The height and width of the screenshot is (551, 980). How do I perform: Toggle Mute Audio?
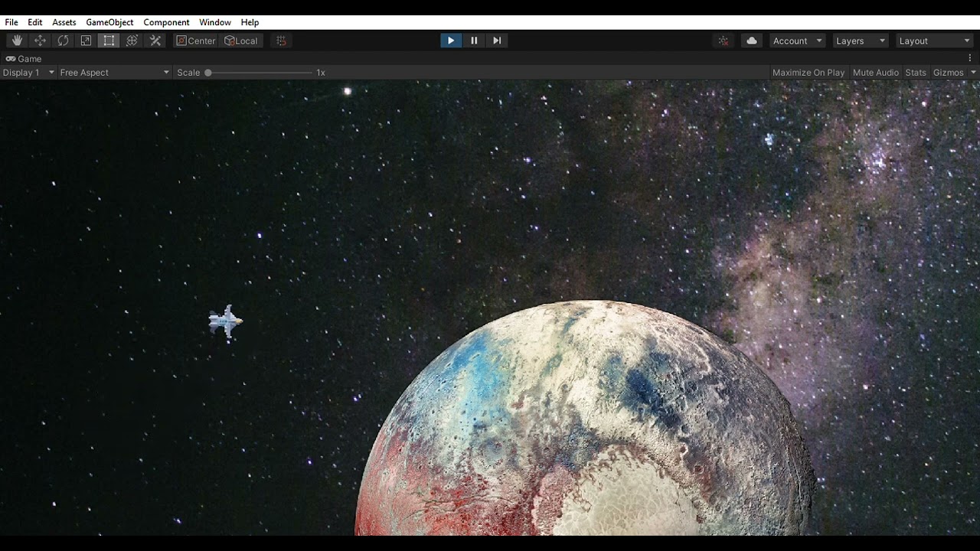(x=876, y=73)
